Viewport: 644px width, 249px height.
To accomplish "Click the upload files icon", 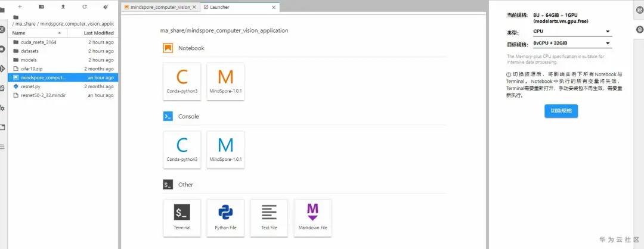I will coord(63,7).
